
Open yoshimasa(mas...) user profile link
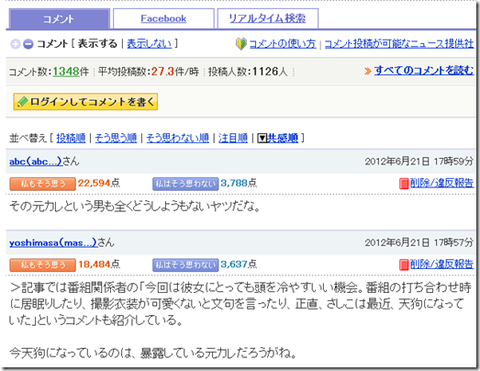pyautogui.click(x=53, y=243)
